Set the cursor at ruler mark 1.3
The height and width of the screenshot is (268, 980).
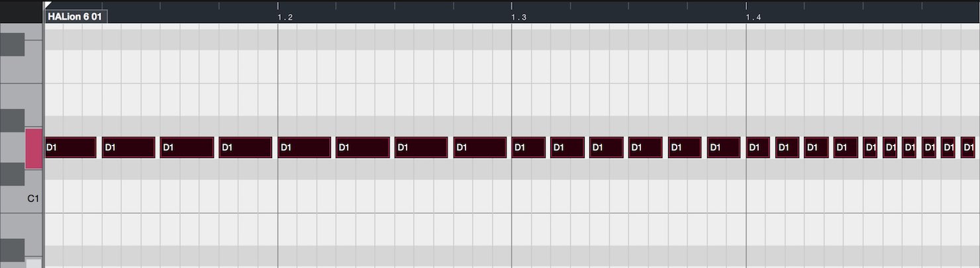tap(519, 17)
